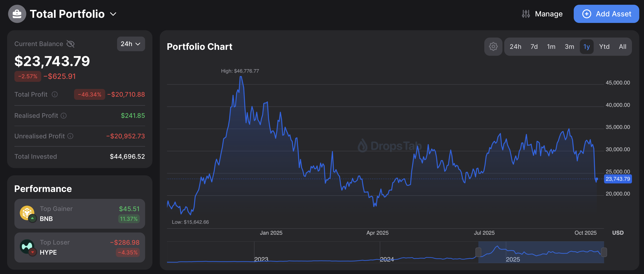This screenshot has width=644, height=274.
Task: Open the 24h balance period dropdown
Action: (x=131, y=44)
